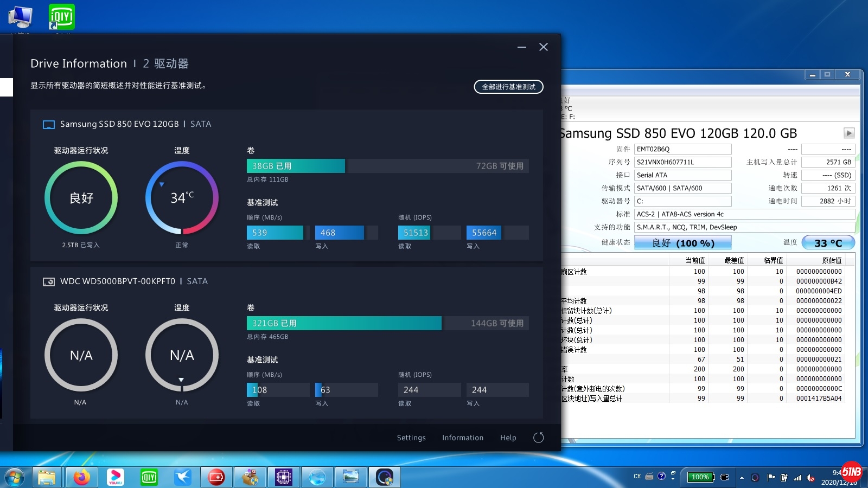Click the WDC hard drive icon
Image resolution: width=868 pixels, height=488 pixels.
[x=49, y=282]
